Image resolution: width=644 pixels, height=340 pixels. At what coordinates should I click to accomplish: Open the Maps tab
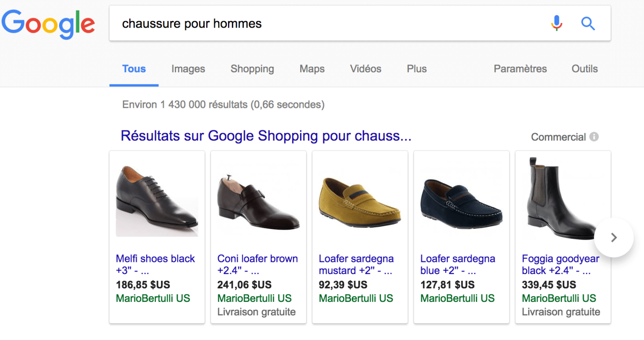point(312,69)
